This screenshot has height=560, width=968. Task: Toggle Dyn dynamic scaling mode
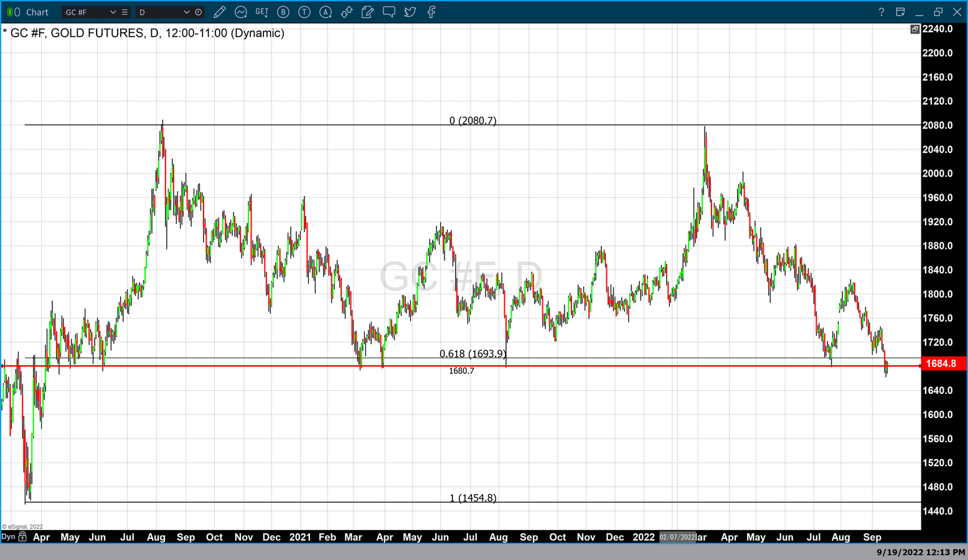pyautogui.click(x=8, y=536)
